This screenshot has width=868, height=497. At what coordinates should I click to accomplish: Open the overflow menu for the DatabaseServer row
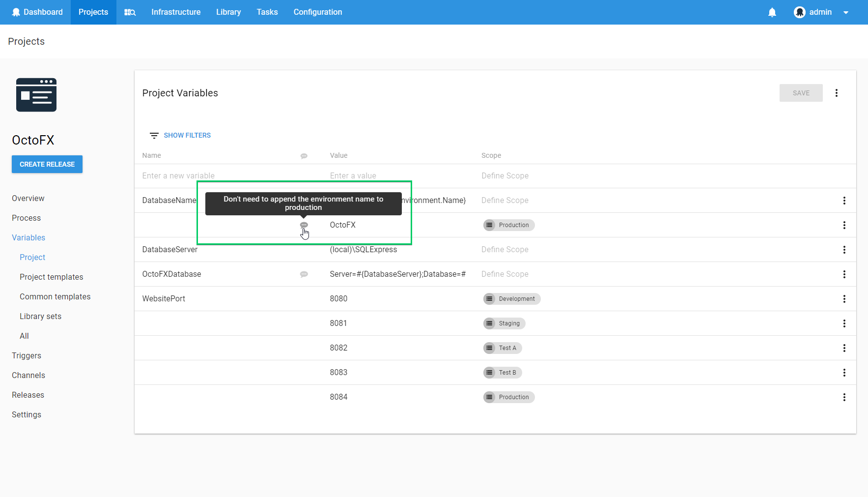tap(844, 250)
